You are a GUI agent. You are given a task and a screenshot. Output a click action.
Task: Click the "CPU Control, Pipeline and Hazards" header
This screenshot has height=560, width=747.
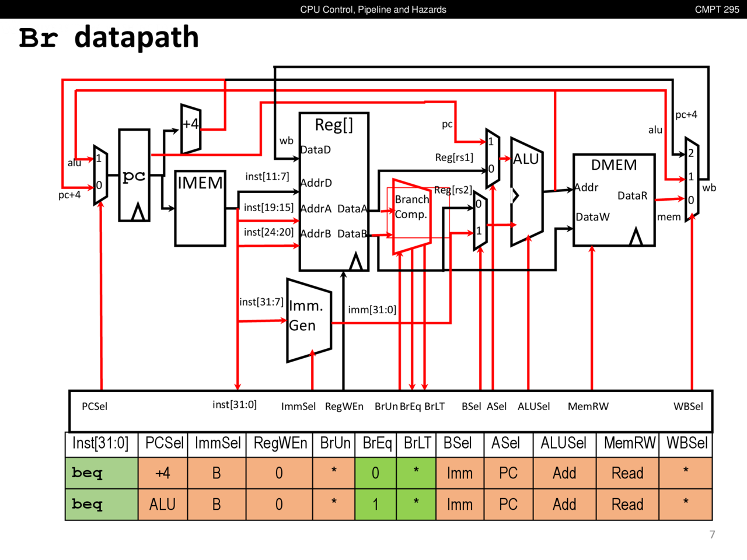click(x=373, y=9)
